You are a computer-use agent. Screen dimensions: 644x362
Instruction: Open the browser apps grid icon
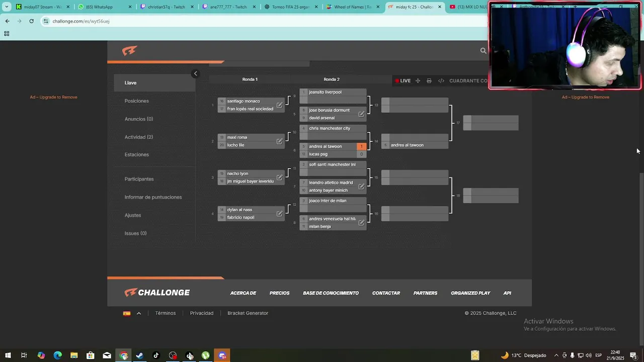click(7, 34)
